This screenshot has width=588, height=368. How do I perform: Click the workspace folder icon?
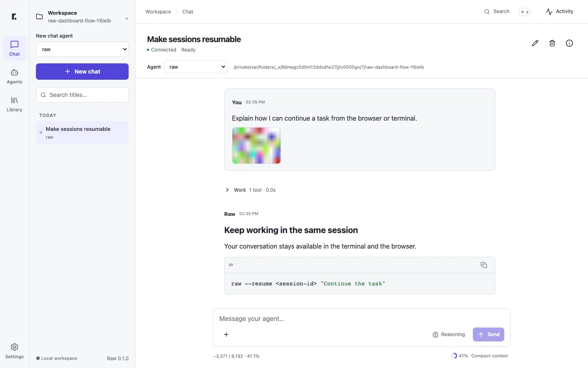click(40, 17)
